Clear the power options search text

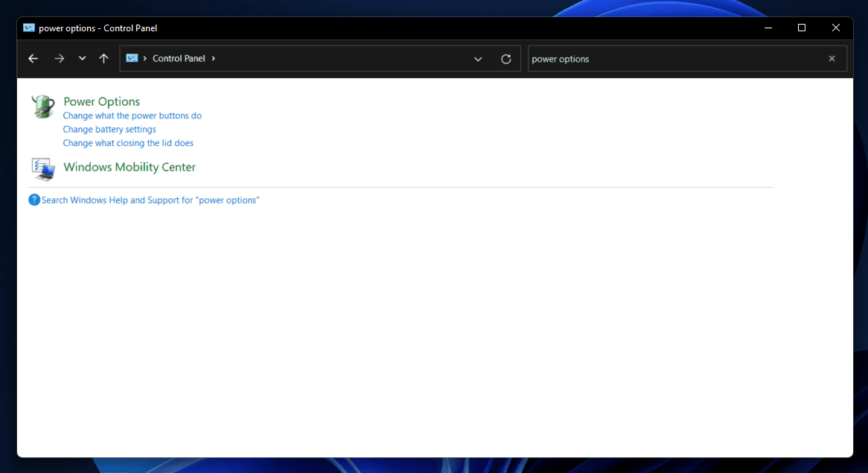pyautogui.click(x=832, y=59)
